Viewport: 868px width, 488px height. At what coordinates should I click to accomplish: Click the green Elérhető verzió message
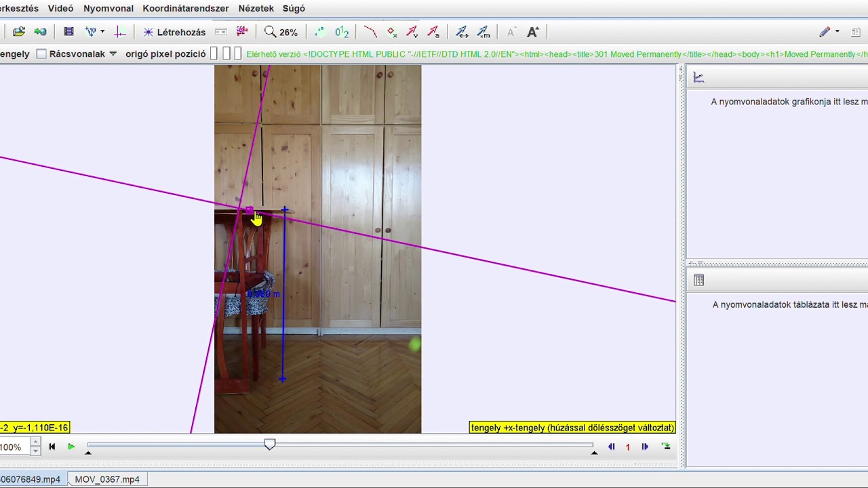click(557, 54)
